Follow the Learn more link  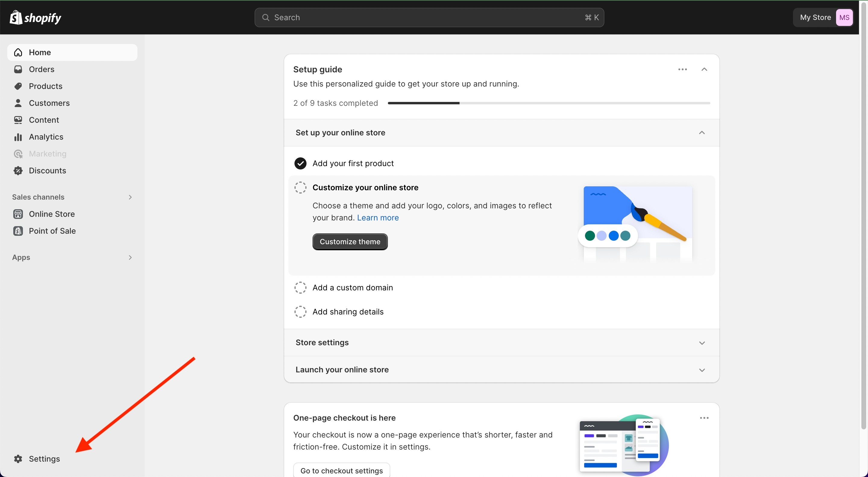(378, 218)
